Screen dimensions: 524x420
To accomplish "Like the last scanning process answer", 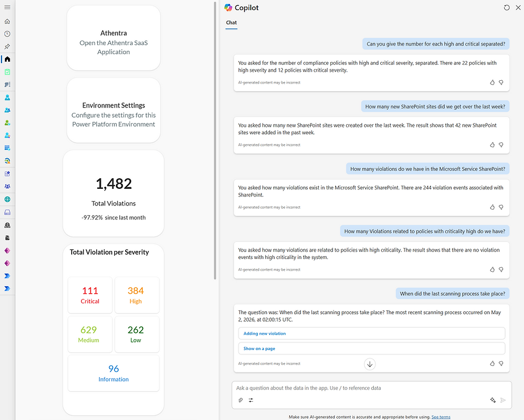I will point(492,363).
